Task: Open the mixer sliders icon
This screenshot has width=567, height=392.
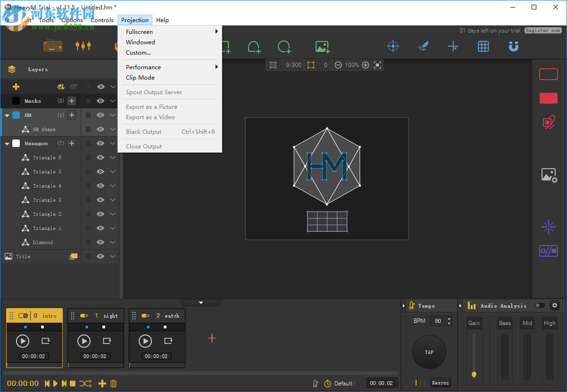Action: [83, 46]
